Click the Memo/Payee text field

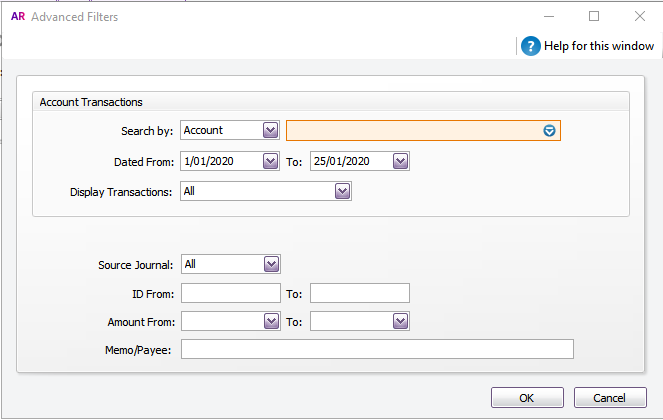(377, 349)
